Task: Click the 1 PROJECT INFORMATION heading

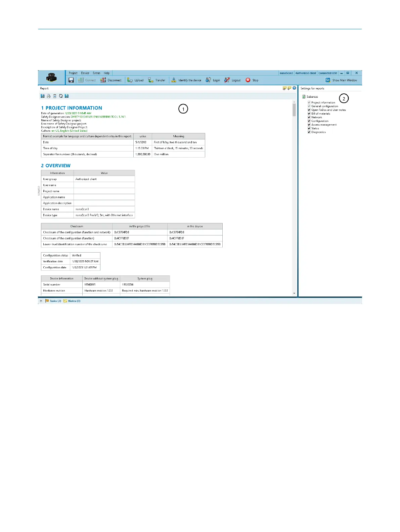Action: click(x=72, y=108)
